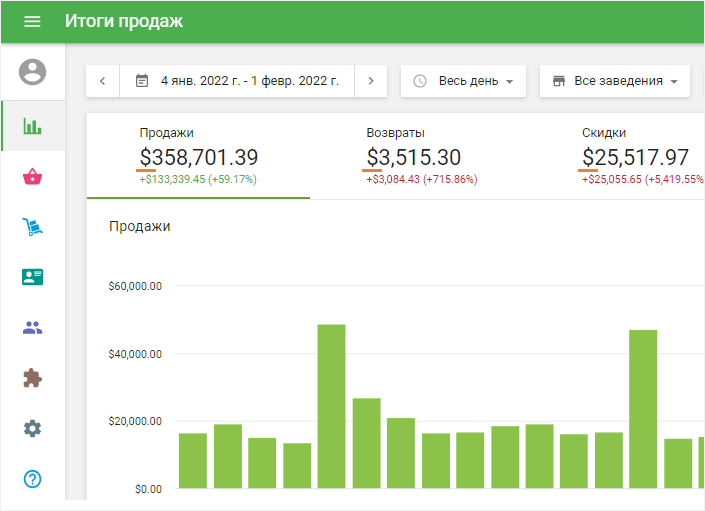Open the customers ID card icon
This screenshot has width=705, height=511.
point(33,277)
